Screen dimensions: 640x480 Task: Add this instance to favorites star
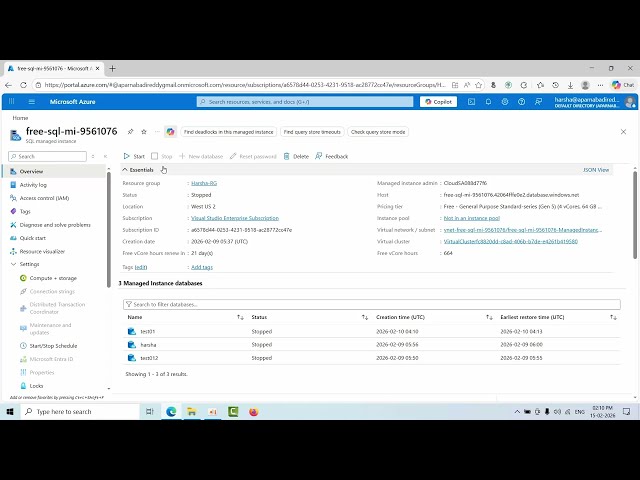(x=144, y=132)
